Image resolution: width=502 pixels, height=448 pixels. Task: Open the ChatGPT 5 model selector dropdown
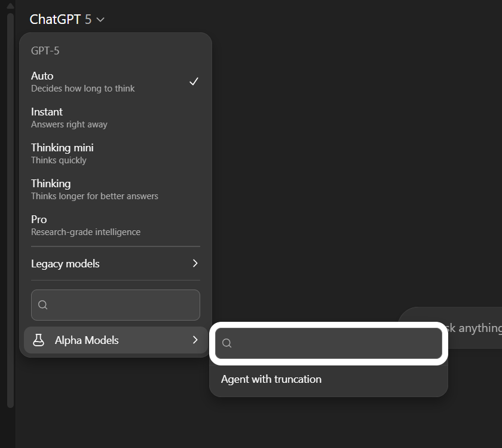pos(67,19)
